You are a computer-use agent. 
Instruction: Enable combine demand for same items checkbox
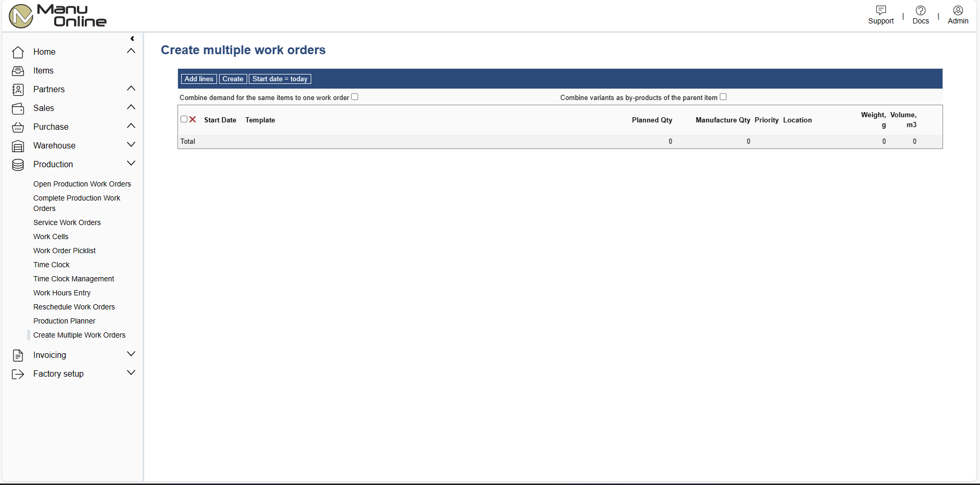point(355,97)
